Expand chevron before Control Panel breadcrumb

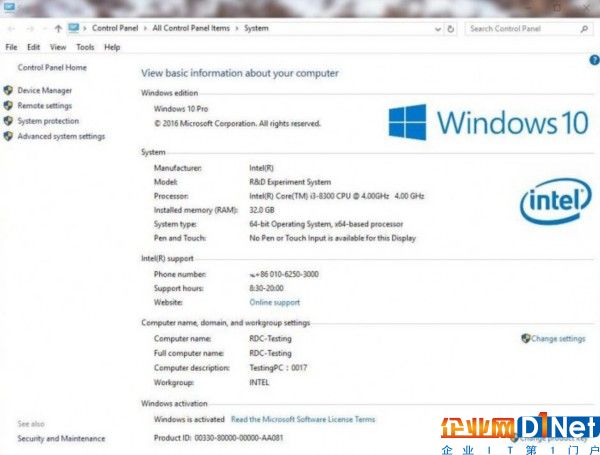point(85,29)
